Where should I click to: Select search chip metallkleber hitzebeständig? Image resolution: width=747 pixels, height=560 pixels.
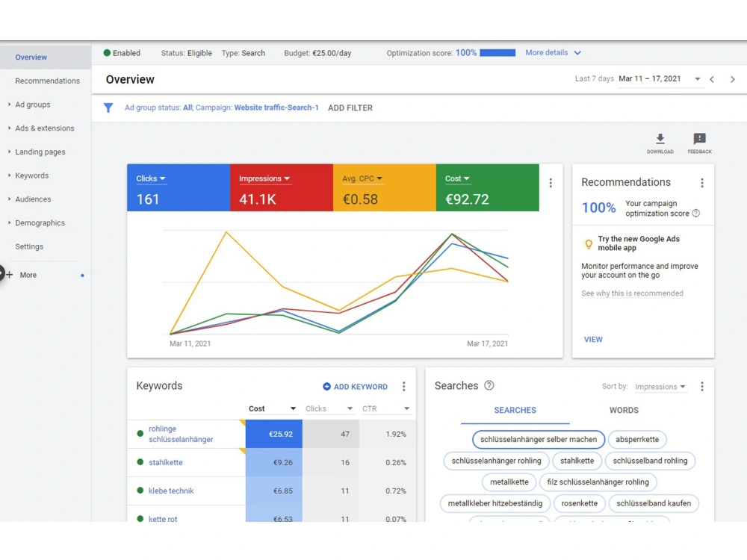tap(495, 503)
